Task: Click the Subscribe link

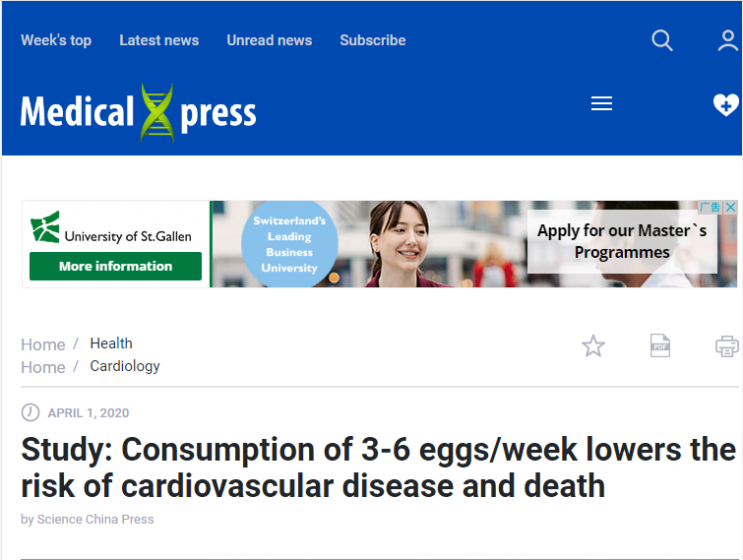Action: 372,40
